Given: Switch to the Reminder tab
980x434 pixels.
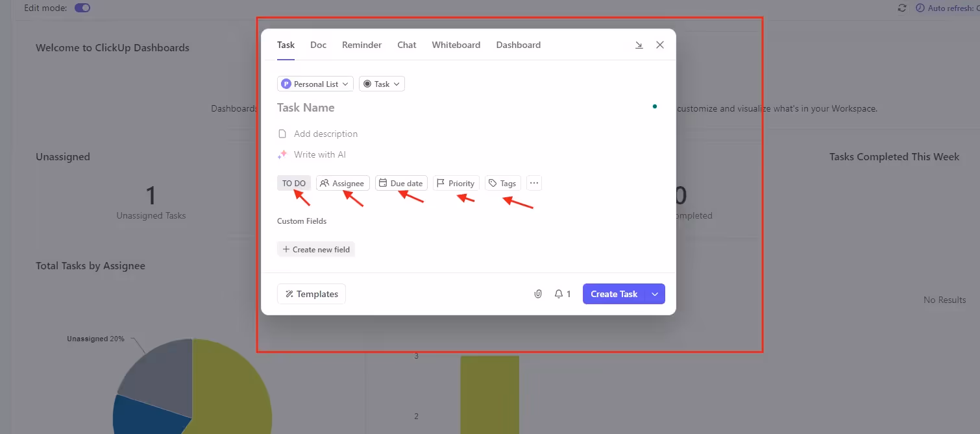Looking at the screenshot, I should (x=361, y=45).
